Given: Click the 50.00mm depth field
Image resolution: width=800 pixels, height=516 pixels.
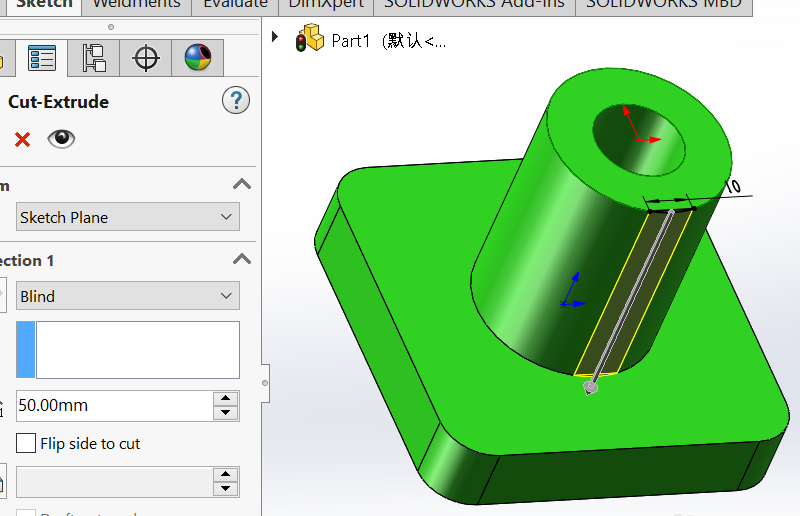Looking at the screenshot, I should pos(114,406).
